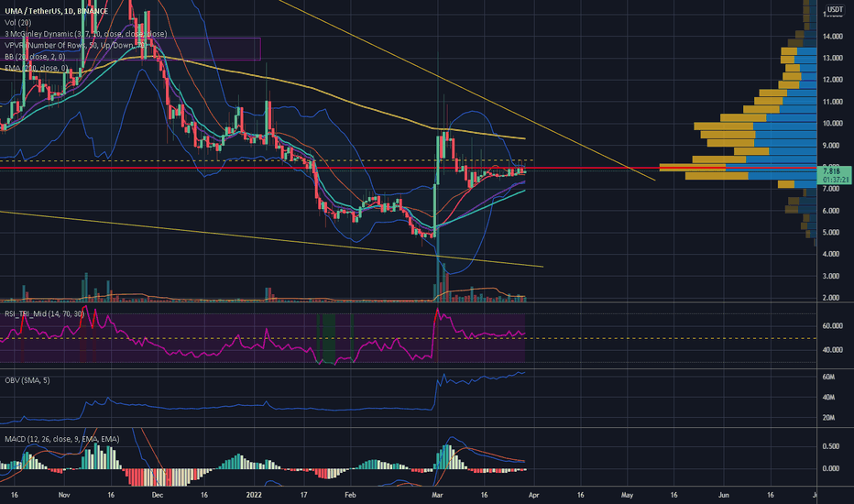Open the USDT currency selector on price axis
This screenshot has height=504, width=854.
point(835,9)
